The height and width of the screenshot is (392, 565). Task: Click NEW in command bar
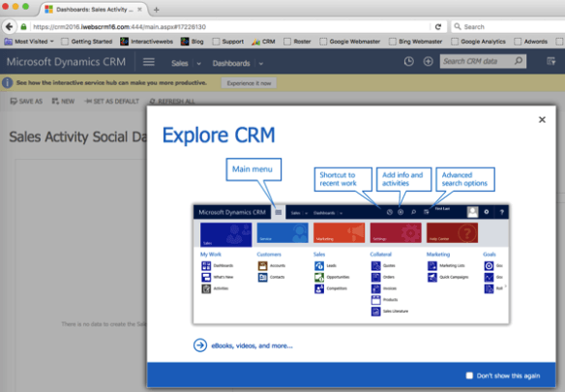point(63,102)
